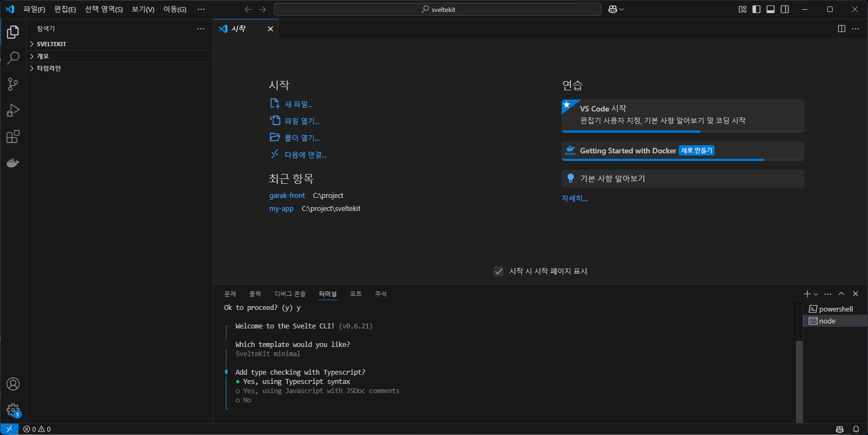This screenshot has height=435, width=868.
Task: Split the editor to the right
Action: 841,29
